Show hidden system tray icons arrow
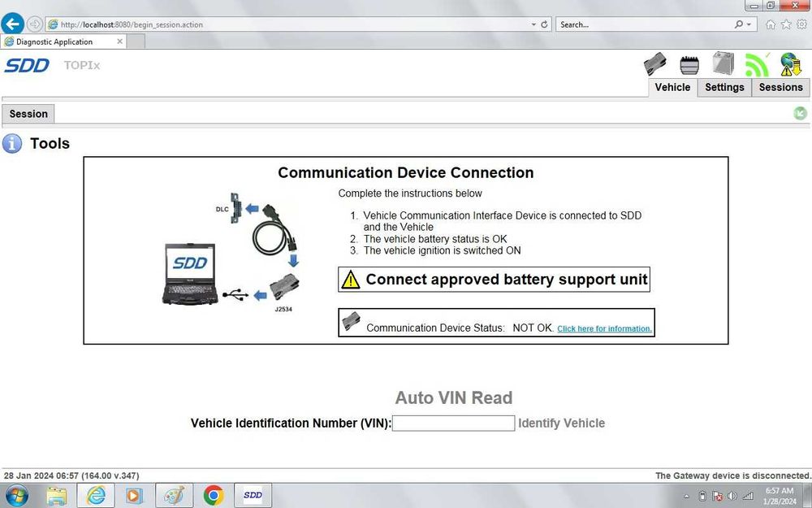The height and width of the screenshot is (508, 812). (x=687, y=497)
